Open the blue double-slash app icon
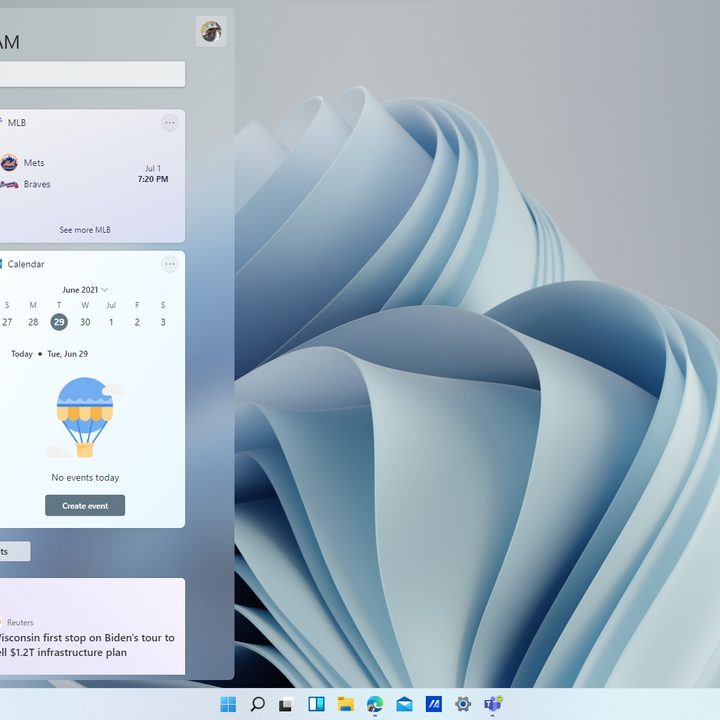Screen dimensions: 720x720 coord(433,704)
